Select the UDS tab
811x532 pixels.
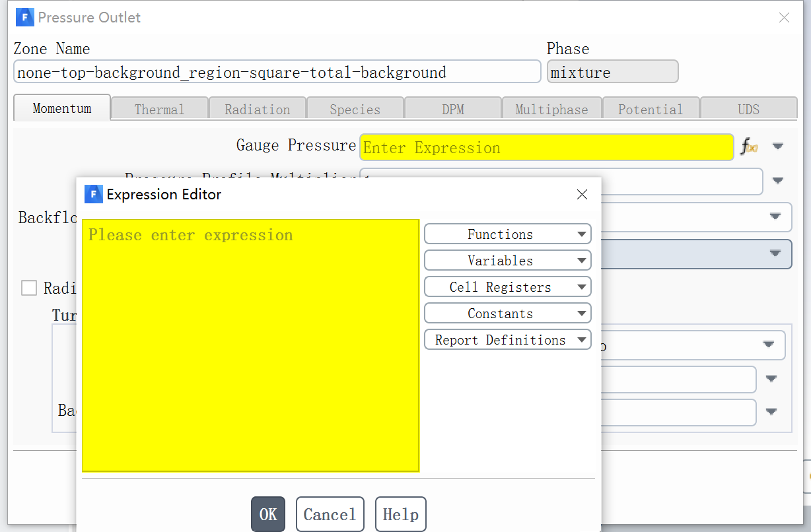[749, 108]
